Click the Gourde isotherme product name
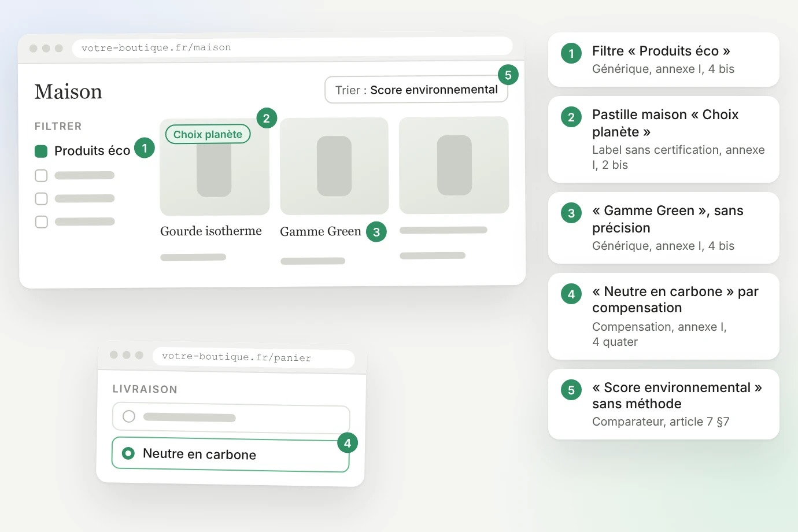Image resolution: width=798 pixels, height=532 pixels. [x=211, y=231]
